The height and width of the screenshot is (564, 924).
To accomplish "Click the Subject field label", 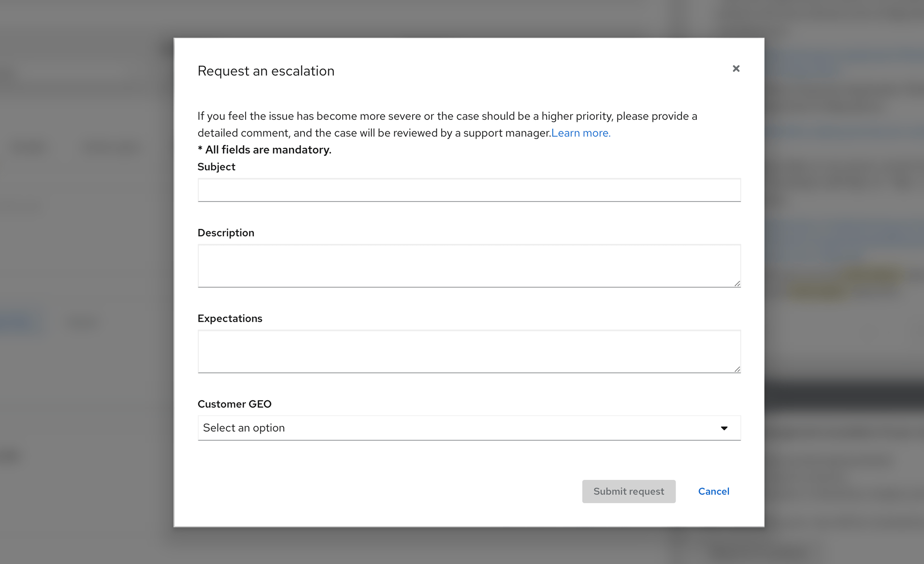I will [x=216, y=167].
